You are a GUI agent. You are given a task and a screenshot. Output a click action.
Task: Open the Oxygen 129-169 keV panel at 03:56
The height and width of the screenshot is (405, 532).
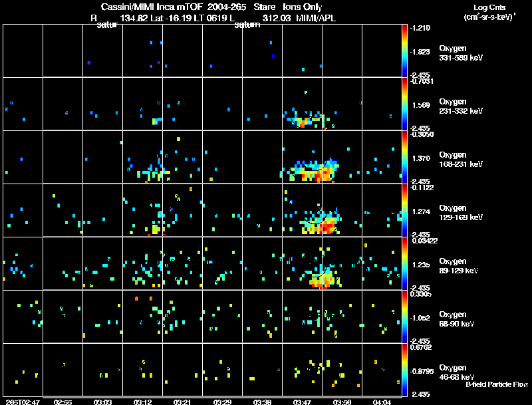342,210
